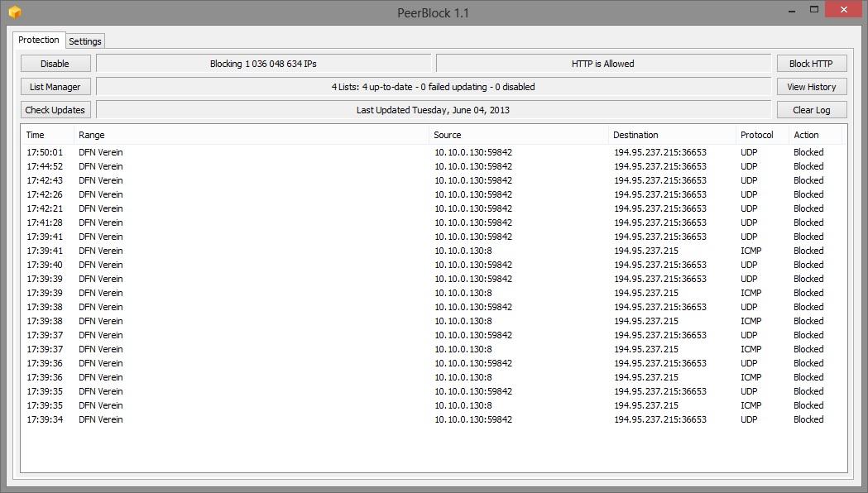Select the Protection tab
Image resolution: width=868 pixels, height=493 pixels.
click(x=39, y=40)
